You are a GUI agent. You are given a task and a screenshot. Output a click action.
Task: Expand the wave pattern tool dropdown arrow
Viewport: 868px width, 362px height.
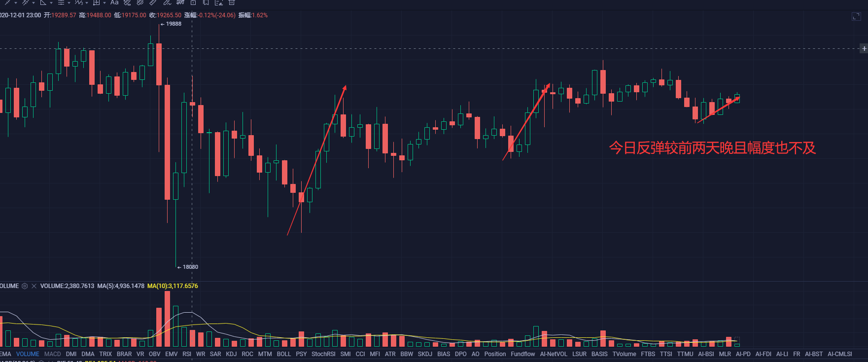pos(87,3)
